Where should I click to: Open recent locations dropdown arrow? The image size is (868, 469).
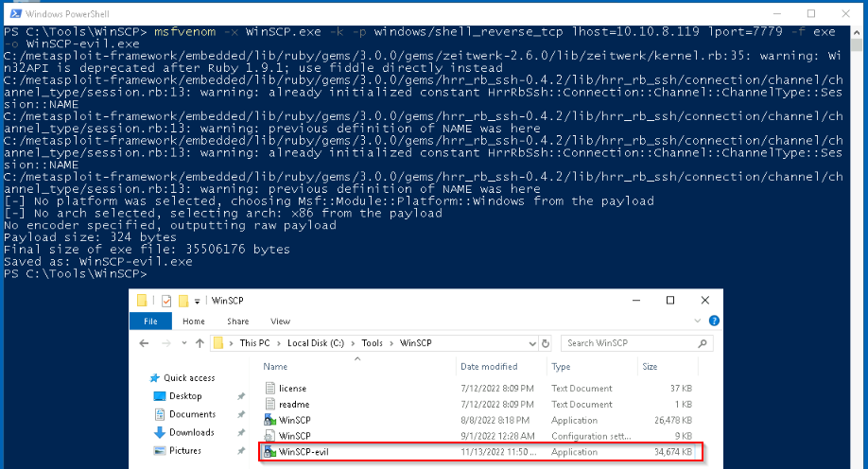coord(184,343)
